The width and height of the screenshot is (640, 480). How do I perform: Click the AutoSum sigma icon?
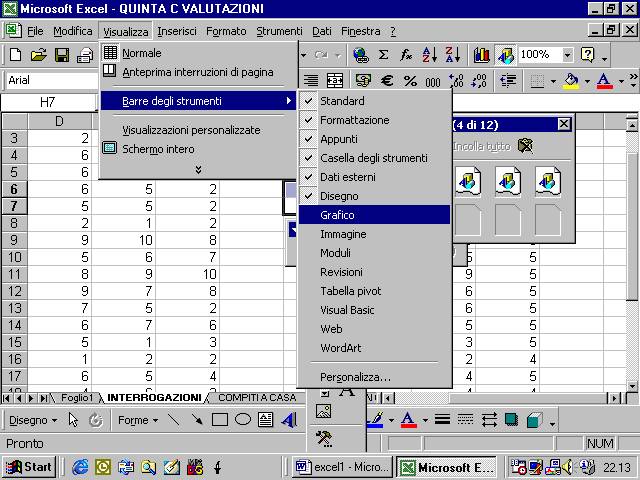point(383,55)
